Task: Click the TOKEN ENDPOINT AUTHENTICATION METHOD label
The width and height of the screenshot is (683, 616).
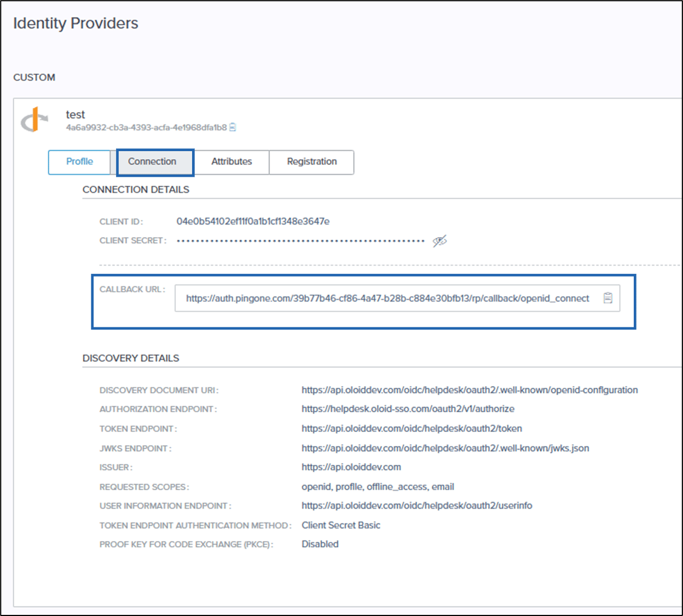Action: [x=195, y=526]
